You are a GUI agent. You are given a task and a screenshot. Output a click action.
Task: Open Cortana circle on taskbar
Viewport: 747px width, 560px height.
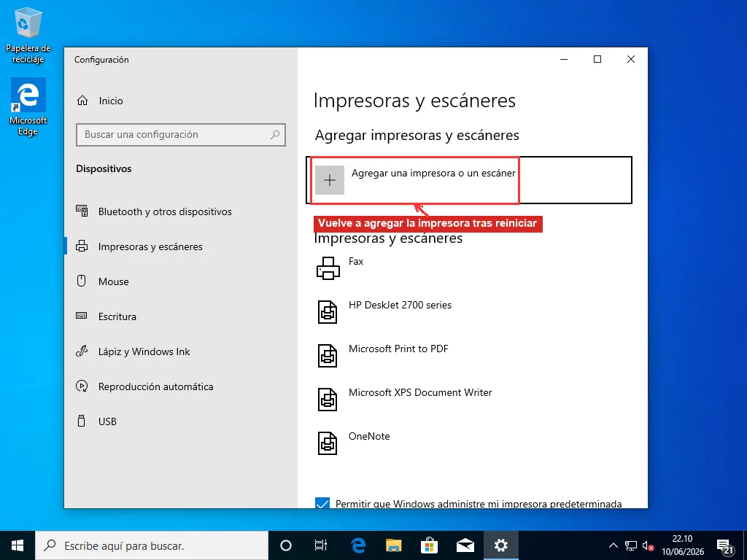(x=286, y=545)
